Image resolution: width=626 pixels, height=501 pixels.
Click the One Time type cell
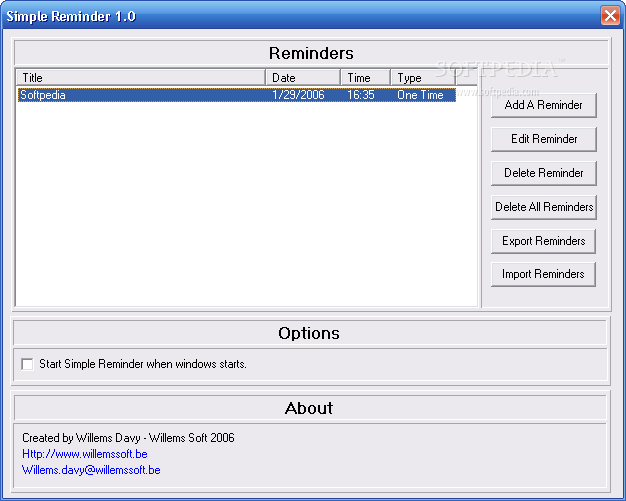[420, 95]
